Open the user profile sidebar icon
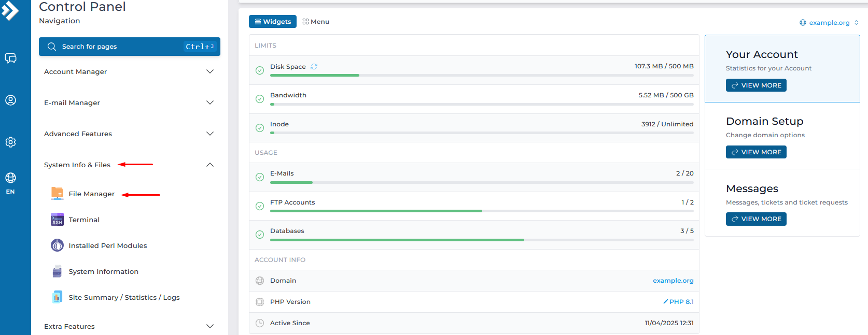Image resolution: width=868 pixels, height=335 pixels. click(10, 100)
